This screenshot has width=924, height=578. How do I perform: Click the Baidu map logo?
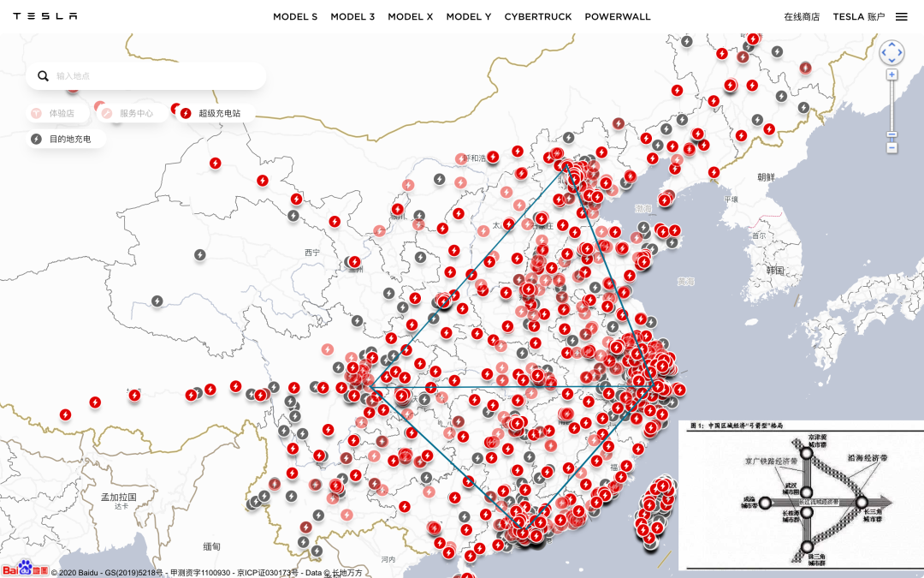(25, 569)
